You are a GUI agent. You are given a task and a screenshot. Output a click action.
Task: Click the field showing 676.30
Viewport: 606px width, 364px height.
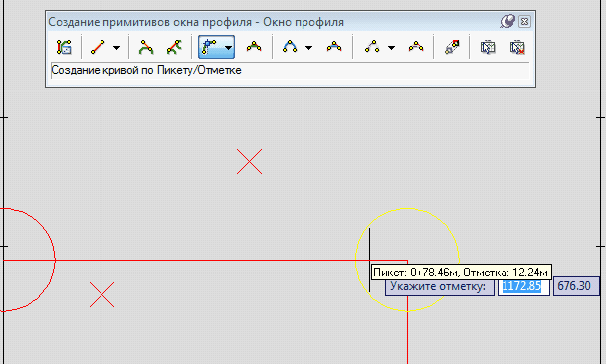(x=576, y=286)
